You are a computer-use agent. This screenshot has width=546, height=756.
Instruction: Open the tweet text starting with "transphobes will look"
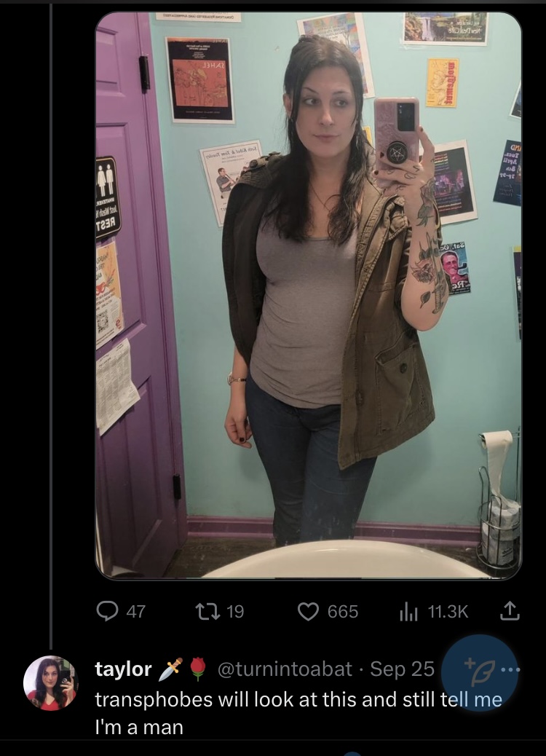pos(298,713)
